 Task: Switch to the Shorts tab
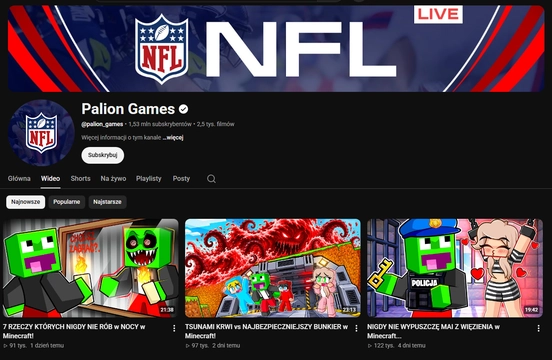[x=81, y=178]
